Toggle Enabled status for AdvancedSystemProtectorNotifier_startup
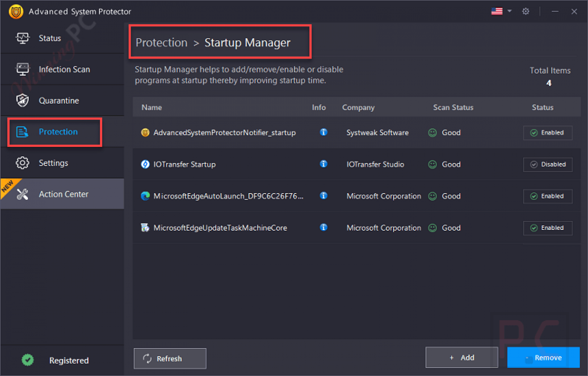This screenshot has width=588, height=376. pyautogui.click(x=548, y=133)
